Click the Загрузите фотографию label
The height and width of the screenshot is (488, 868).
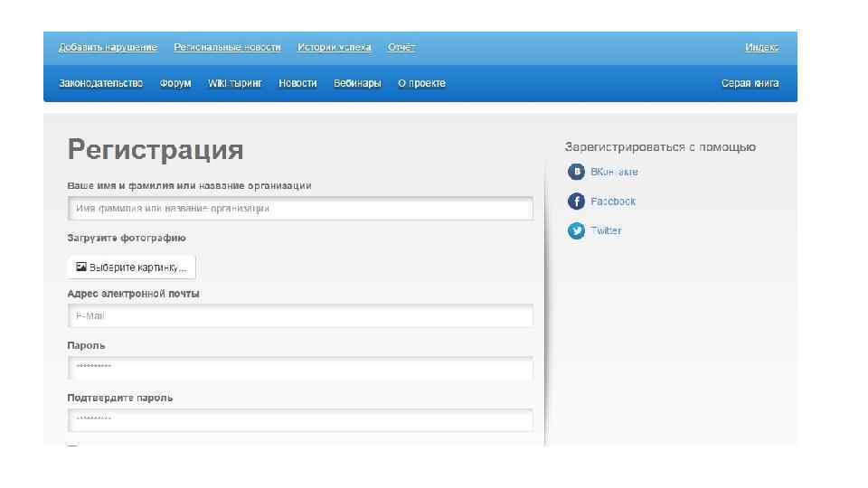(x=127, y=238)
